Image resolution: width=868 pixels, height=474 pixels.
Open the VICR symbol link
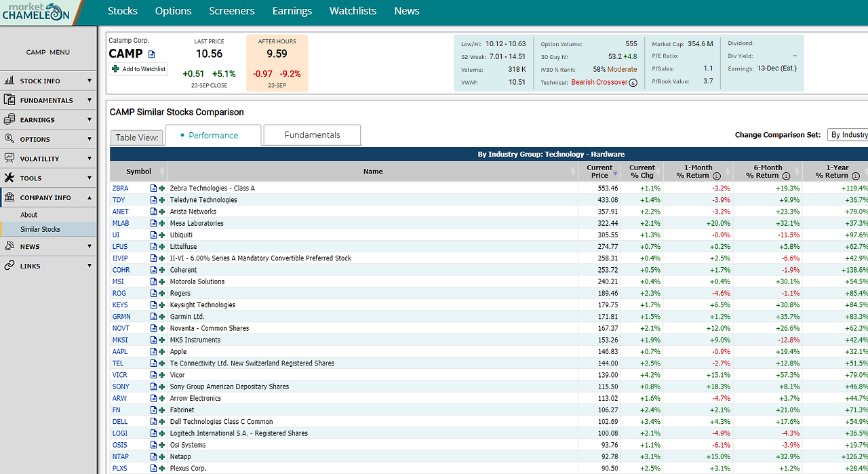(x=120, y=375)
